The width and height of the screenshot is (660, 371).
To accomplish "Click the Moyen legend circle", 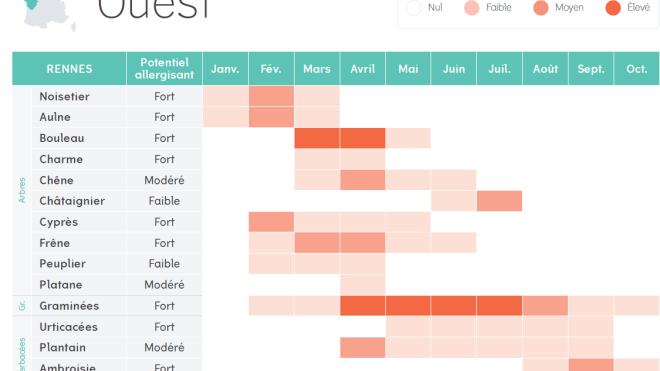I will 541,8.
